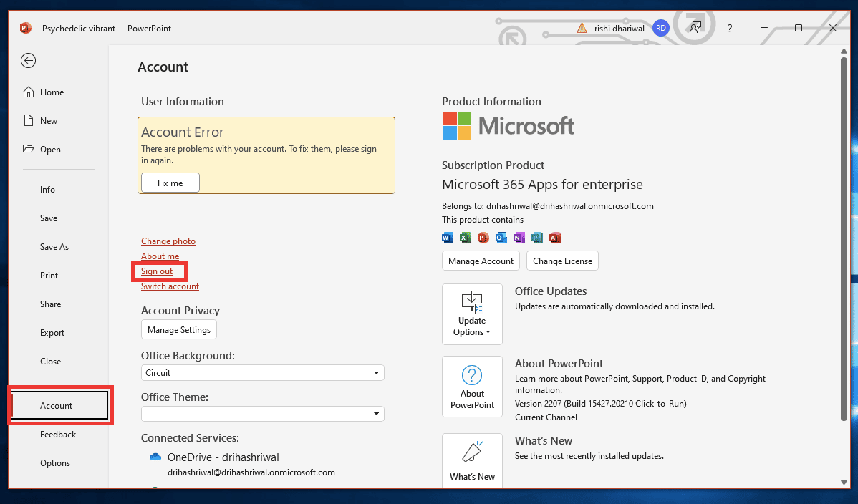Image resolution: width=858 pixels, height=504 pixels.
Task: Open the What's New megaphone button
Action: click(472, 460)
